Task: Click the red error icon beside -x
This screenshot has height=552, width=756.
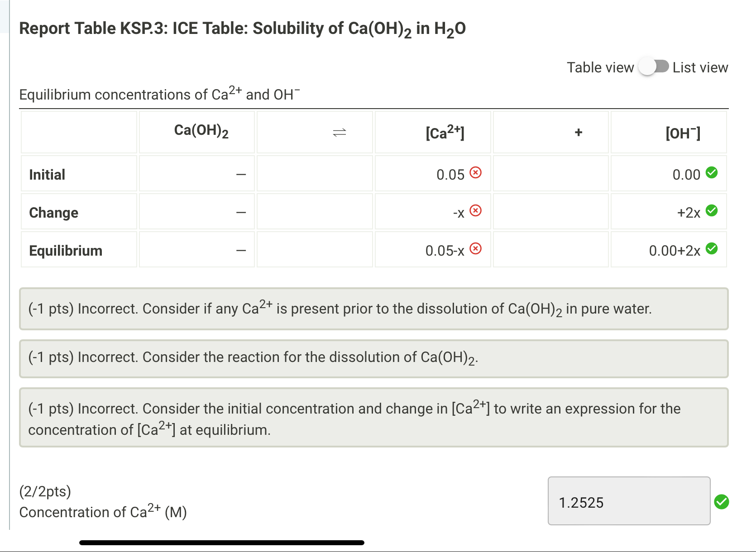Action: [x=476, y=210]
